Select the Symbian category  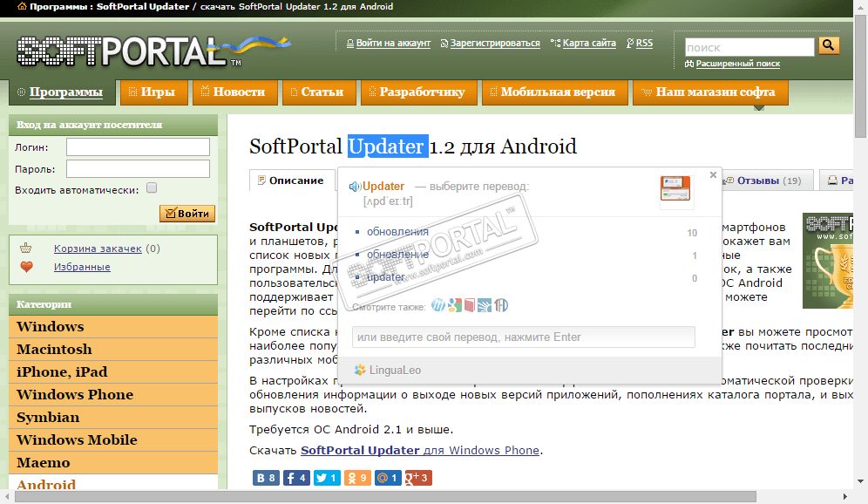113,418
